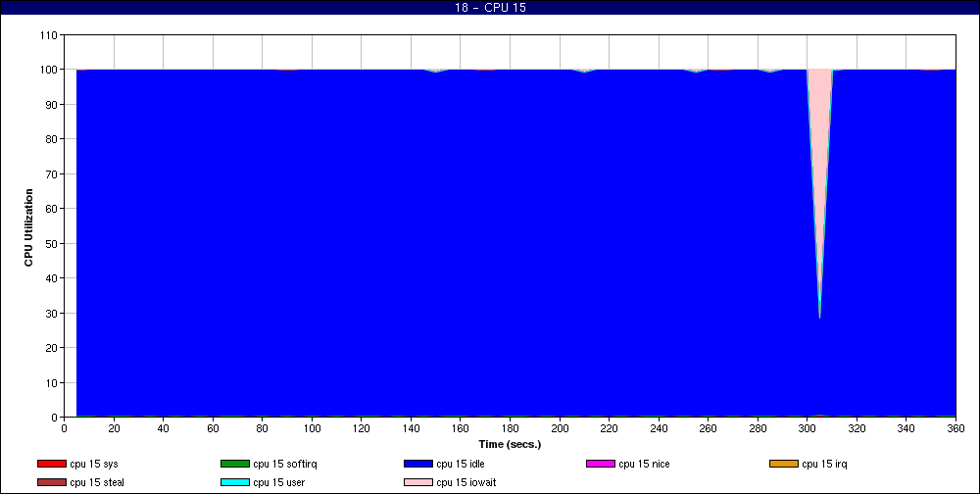Click the red cpu 15 sys legend swatch

(x=52, y=464)
